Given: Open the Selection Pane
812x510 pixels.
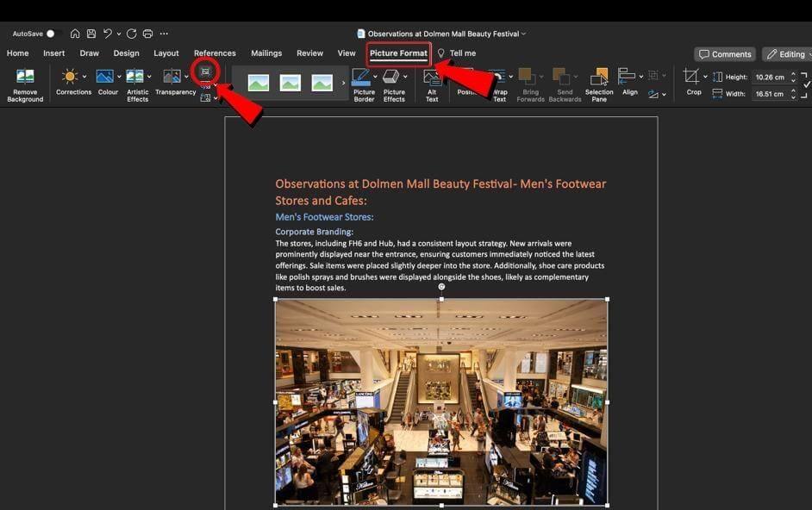Looking at the screenshot, I should 598,84.
